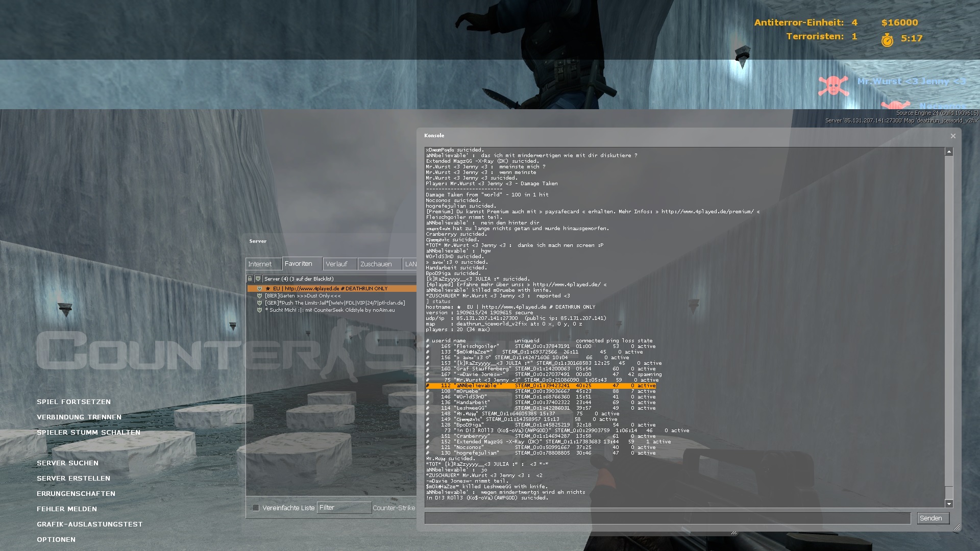Click the Handarbeit status row
Screen dimensions: 980x551
coord(541,403)
